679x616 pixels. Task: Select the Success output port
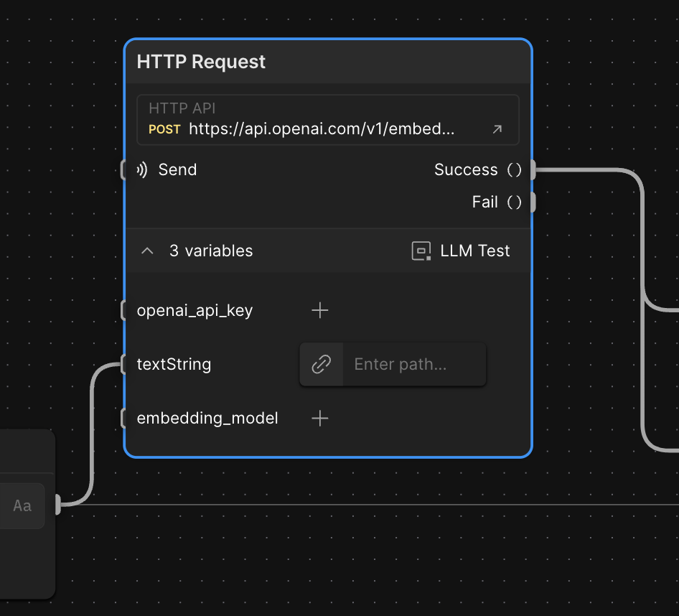coord(533,170)
